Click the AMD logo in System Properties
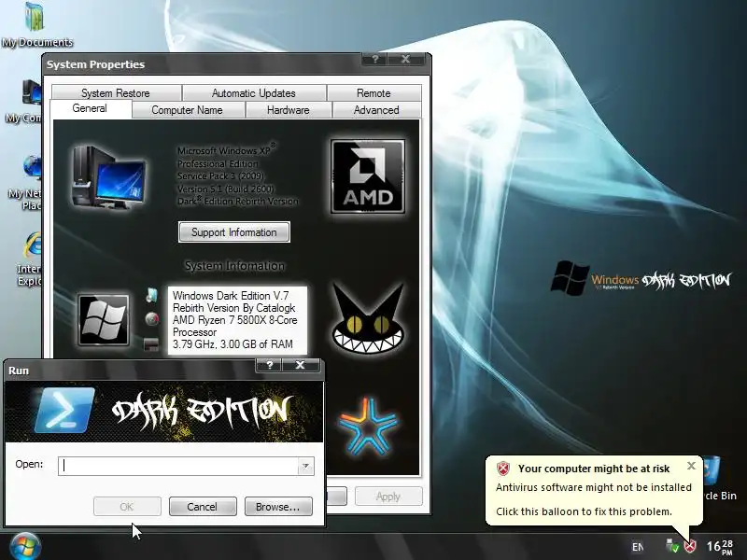Viewport: 747px width, 560px height. [x=368, y=176]
